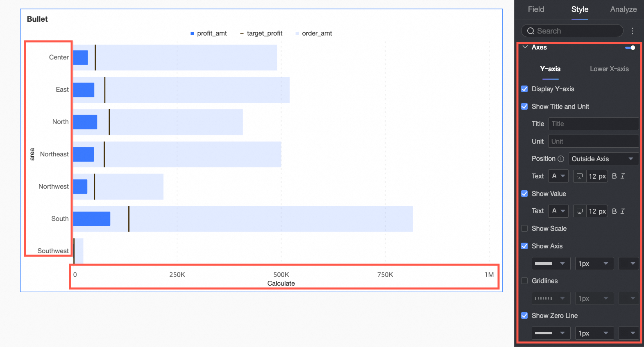Select the Y-axis tab

coord(550,69)
